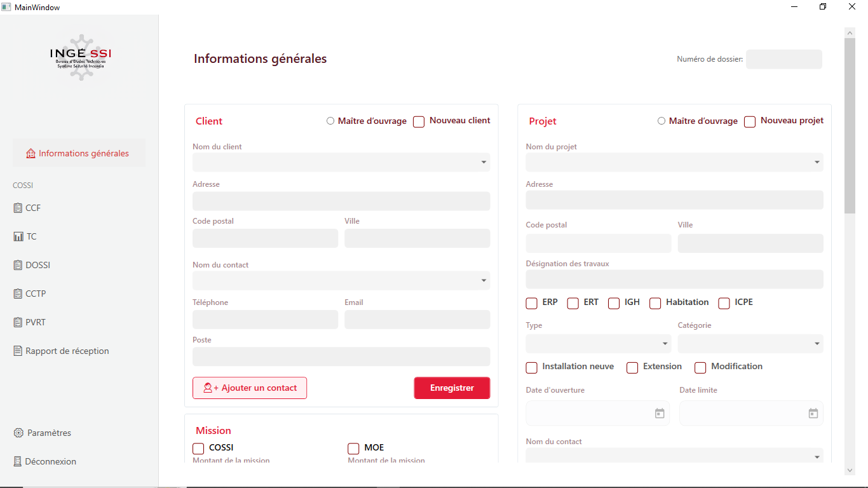Check the MOE mission checkbox
The width and height of the screenshot is (868, 488).
click(353, 449)
